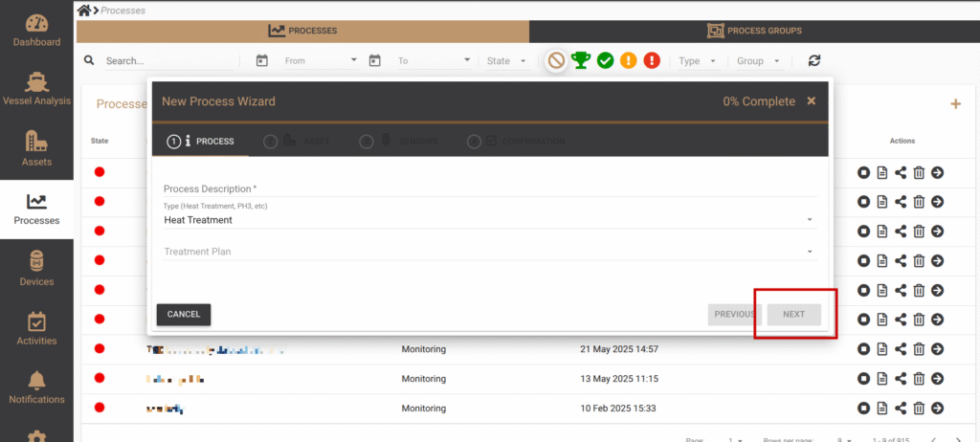This screenshot has height=442, width=980.
Task: Open the Group filter dropdown
Action: pyautogui.click(x=759, y=60)
